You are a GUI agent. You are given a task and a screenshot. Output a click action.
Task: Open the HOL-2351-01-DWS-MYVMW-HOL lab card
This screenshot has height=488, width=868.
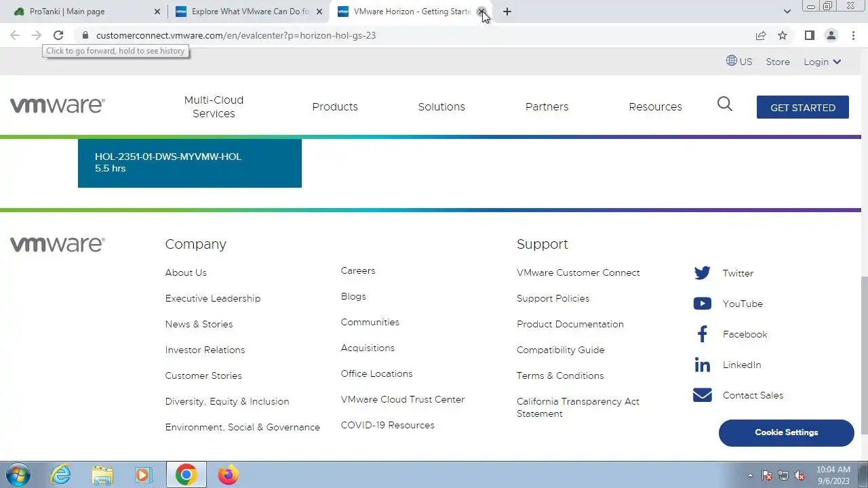coord(190,163)
